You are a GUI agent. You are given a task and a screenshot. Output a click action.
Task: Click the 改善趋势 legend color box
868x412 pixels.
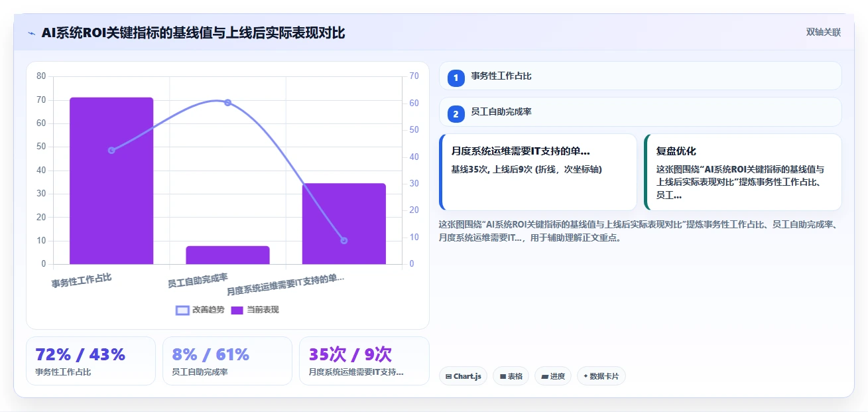click(182, 310)
